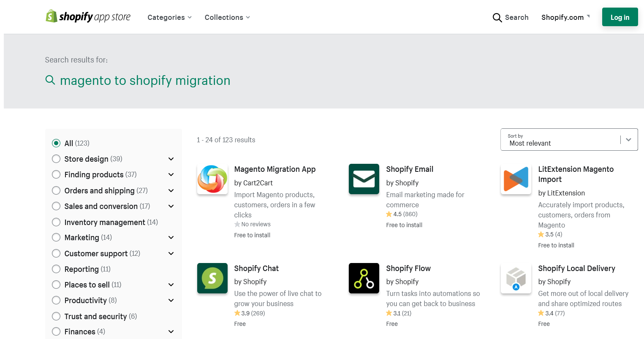Open the LitExtension Magento Import icon
The width and height of the screenshot is (644, 339).
516,179
